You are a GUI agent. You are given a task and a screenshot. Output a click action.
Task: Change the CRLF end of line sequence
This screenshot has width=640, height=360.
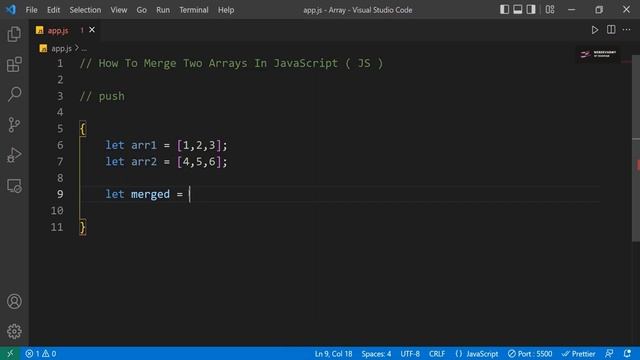pos(437,353)
